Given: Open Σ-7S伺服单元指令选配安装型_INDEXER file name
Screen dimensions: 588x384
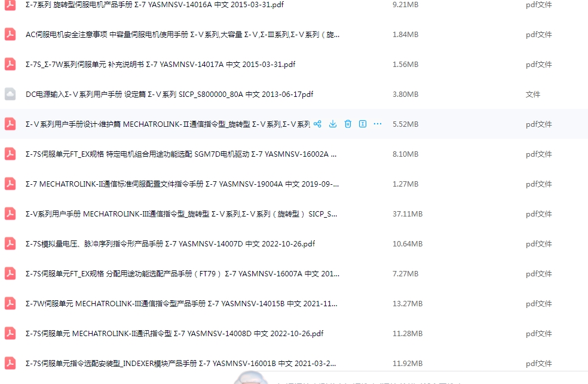Looking at the screenshot, I should pyautogui.click(x=180, y=363).
